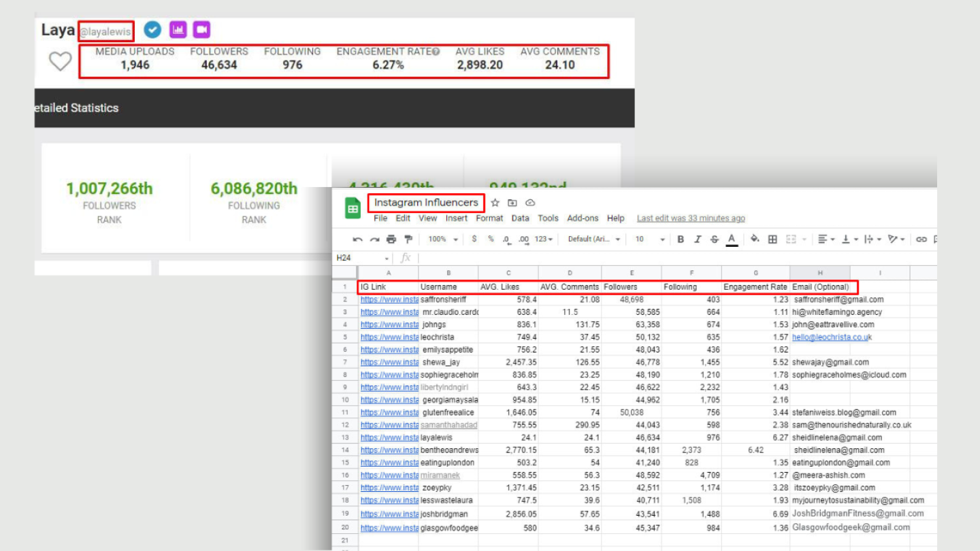Open the fill color picker
This screenshot has width=980, height=551.
(755, 239)
